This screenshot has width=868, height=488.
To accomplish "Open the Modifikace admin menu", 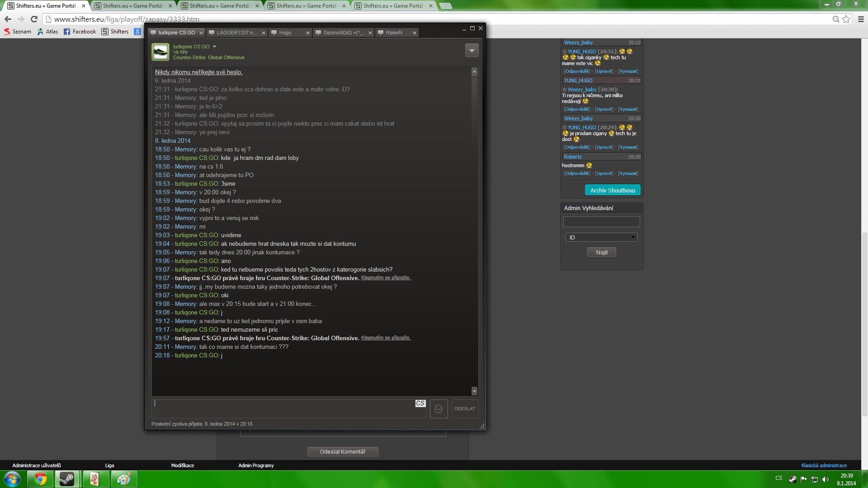I will [183, 465].
